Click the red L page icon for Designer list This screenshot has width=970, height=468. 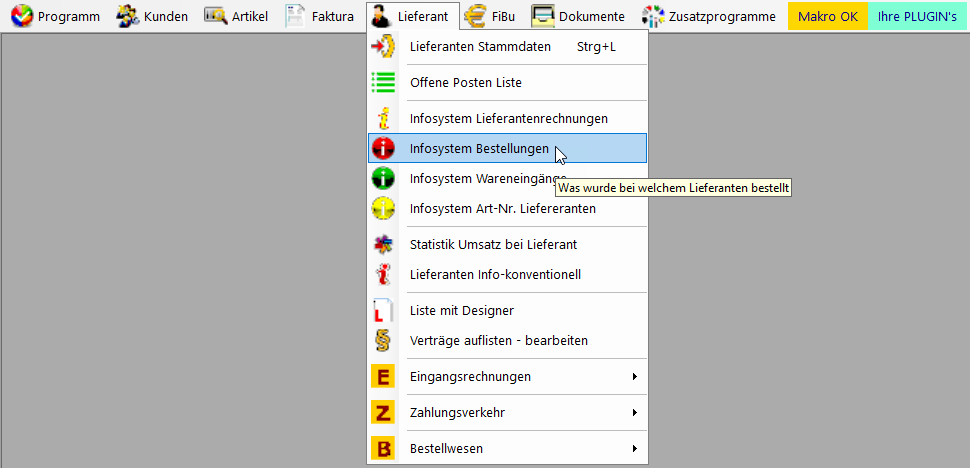[383, 310]
